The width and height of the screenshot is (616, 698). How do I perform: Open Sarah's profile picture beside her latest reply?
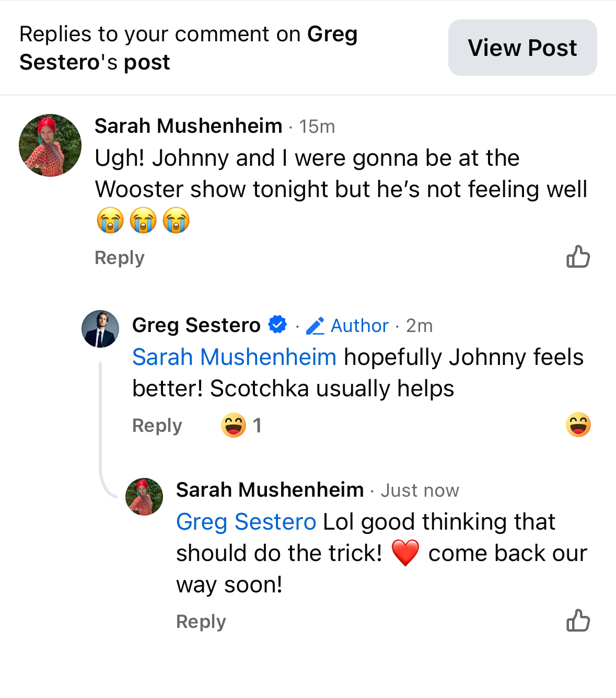(x=144, y=497)
